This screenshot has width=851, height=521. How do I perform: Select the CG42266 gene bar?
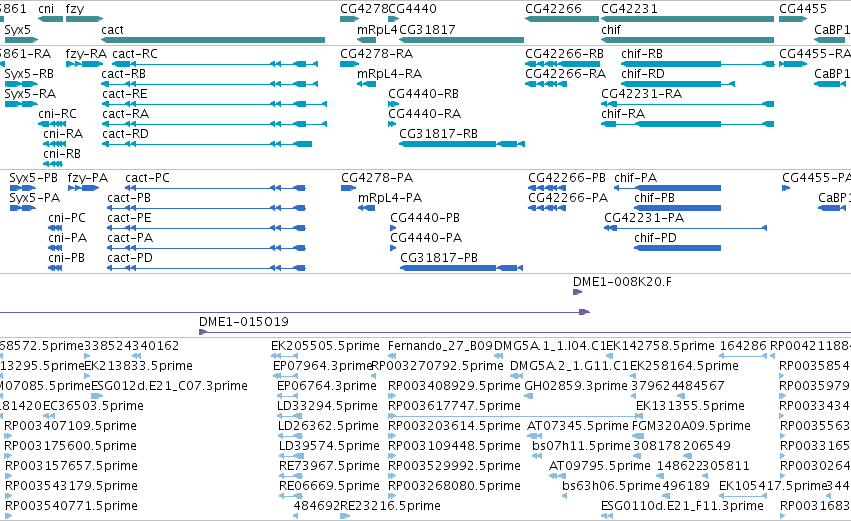(562, 19)
